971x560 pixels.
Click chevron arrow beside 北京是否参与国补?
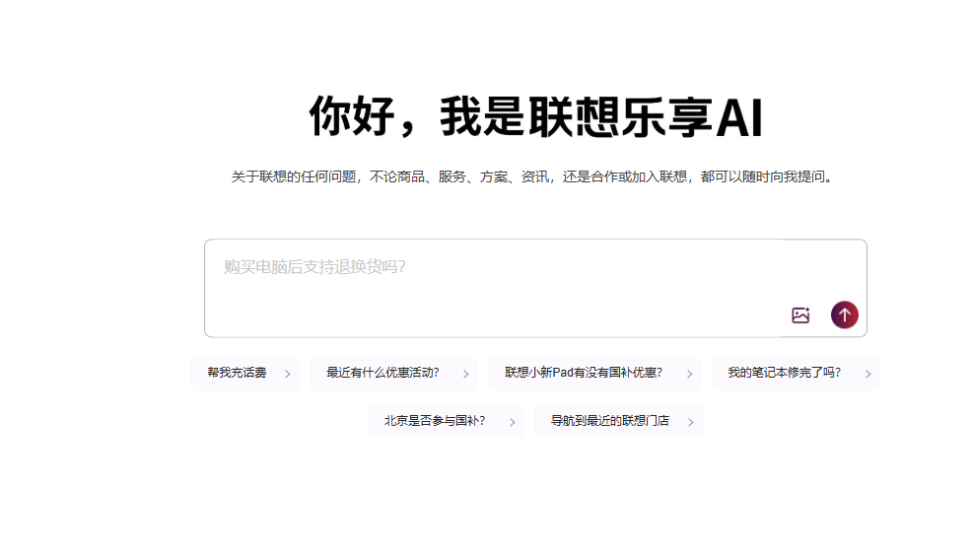[513, 423]
